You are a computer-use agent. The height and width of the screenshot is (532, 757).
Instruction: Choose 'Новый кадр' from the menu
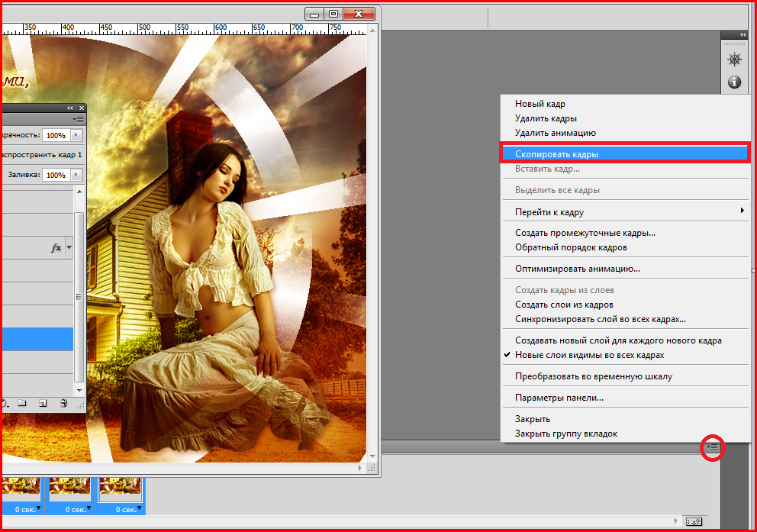pos(540,104)
